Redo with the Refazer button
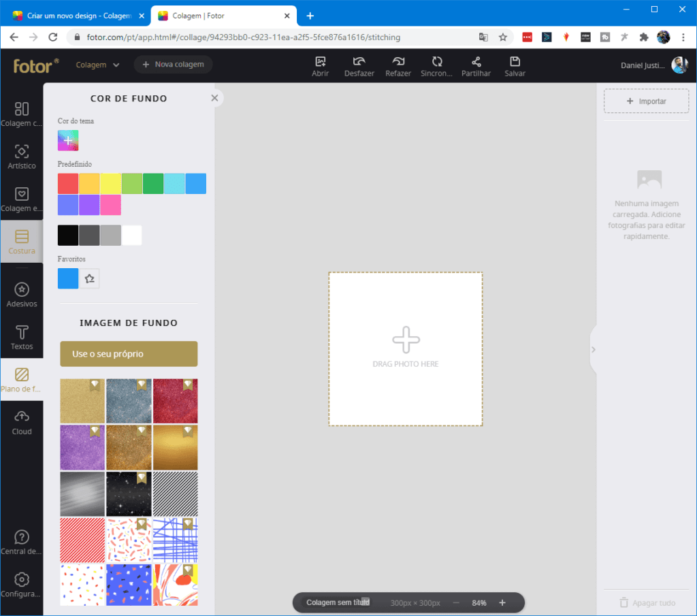This screenshot has height=616, width=697. pyautogui.click(x=398, y=65)
